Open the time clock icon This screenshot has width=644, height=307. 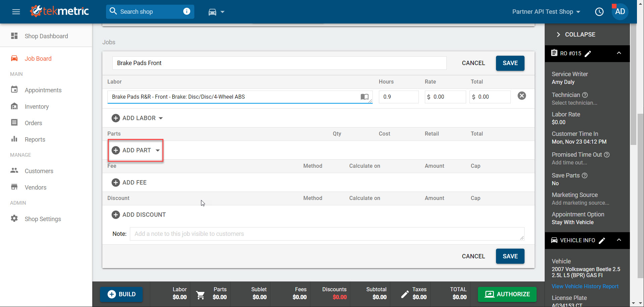point(599,12)
